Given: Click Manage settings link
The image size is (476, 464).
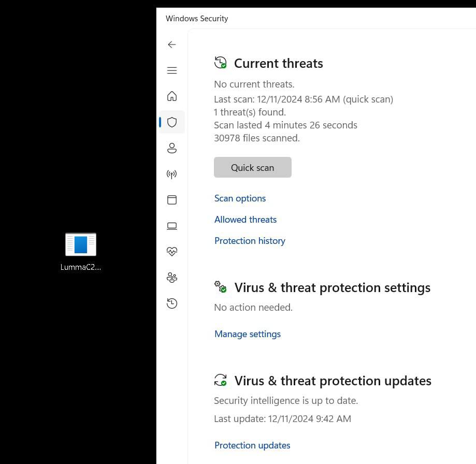Looking at the screenshot, I should coord(248,334).
